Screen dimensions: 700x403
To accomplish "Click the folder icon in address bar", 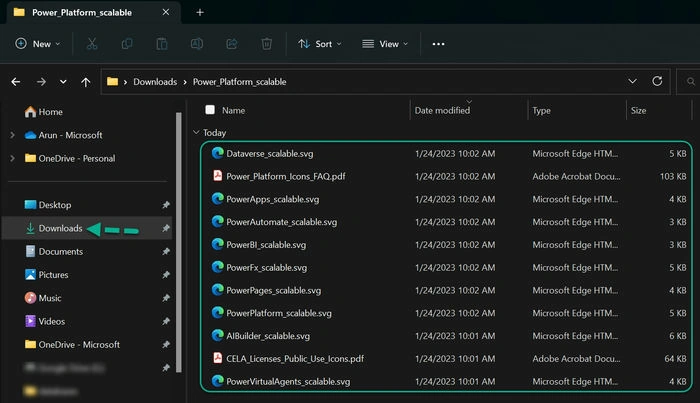I will click(x=112, y=82).
